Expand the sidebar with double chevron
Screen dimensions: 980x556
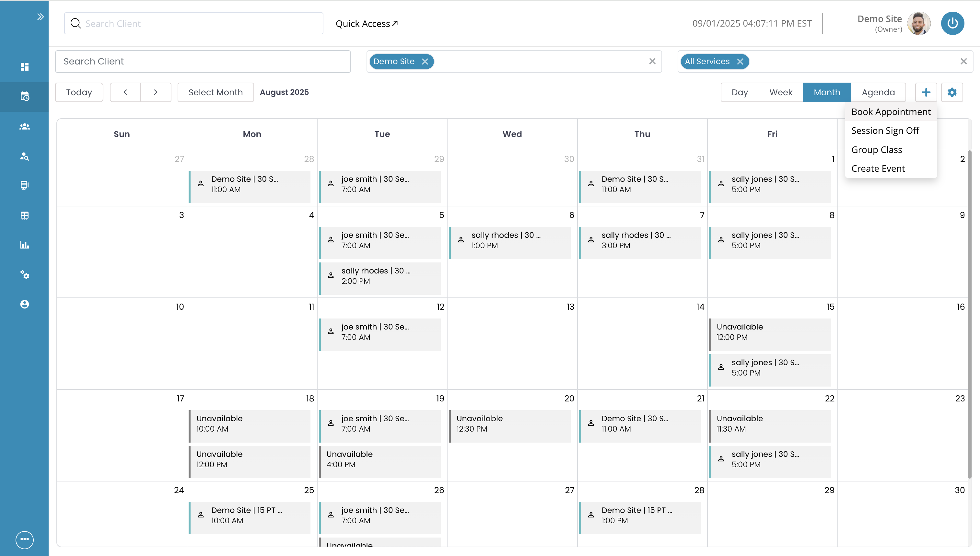(40, 17)
